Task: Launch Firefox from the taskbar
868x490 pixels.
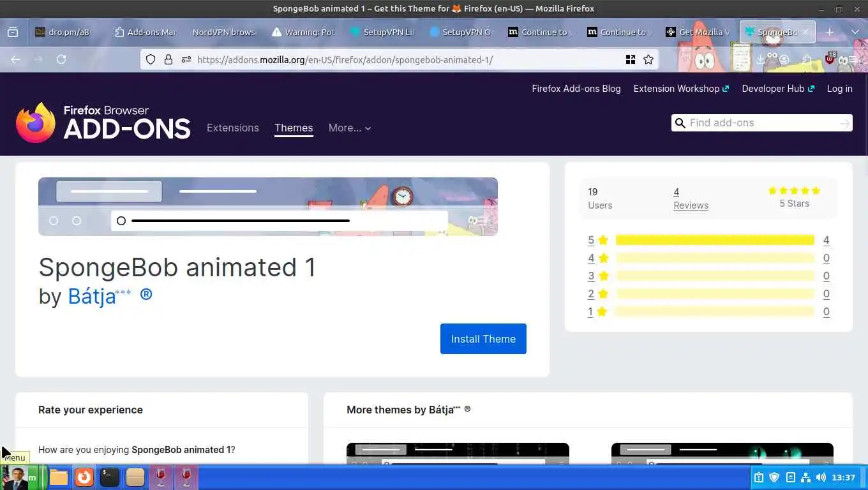Action: 84,477
